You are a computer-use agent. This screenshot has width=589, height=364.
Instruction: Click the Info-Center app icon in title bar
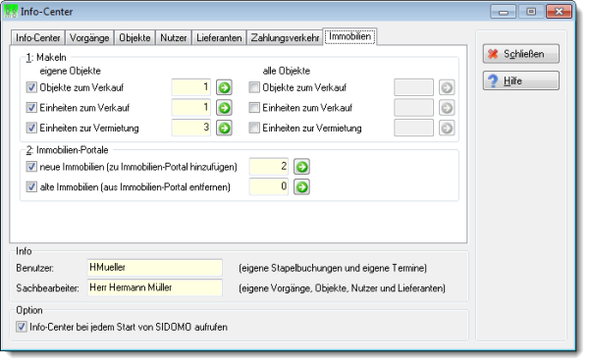click(x=11, y=11)
